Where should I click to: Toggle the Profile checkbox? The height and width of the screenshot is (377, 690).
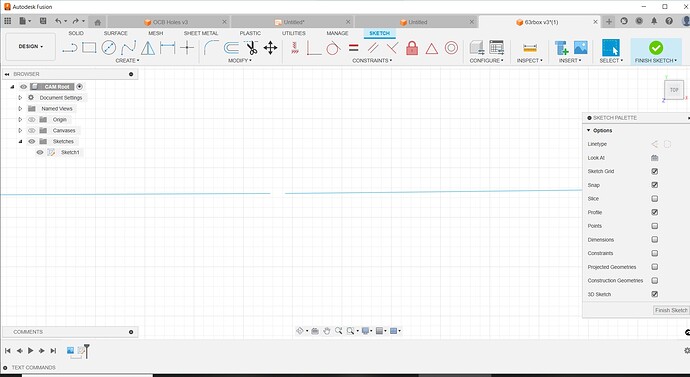click(x=655, y=212)
